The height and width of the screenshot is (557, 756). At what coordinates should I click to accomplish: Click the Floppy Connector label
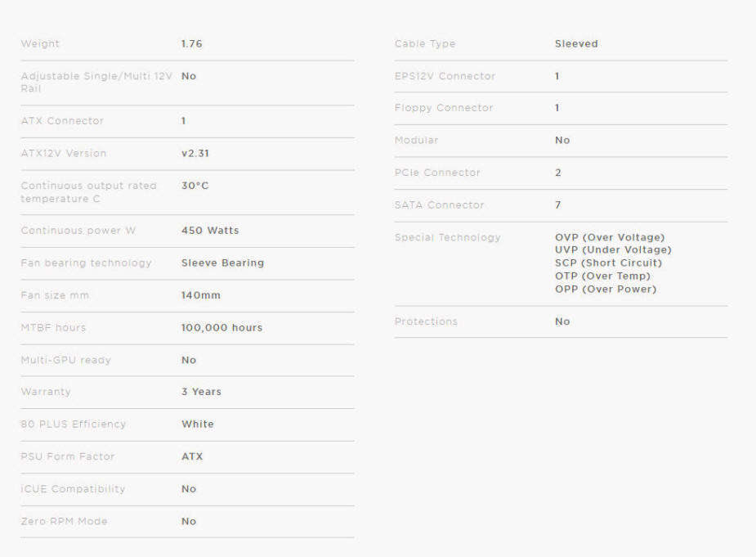click(x=444, y=108)
